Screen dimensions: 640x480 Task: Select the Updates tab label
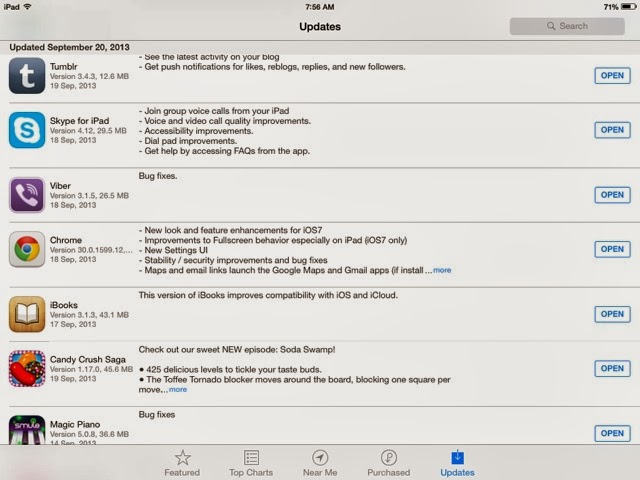pyautogui.click(x=458, y=472)
